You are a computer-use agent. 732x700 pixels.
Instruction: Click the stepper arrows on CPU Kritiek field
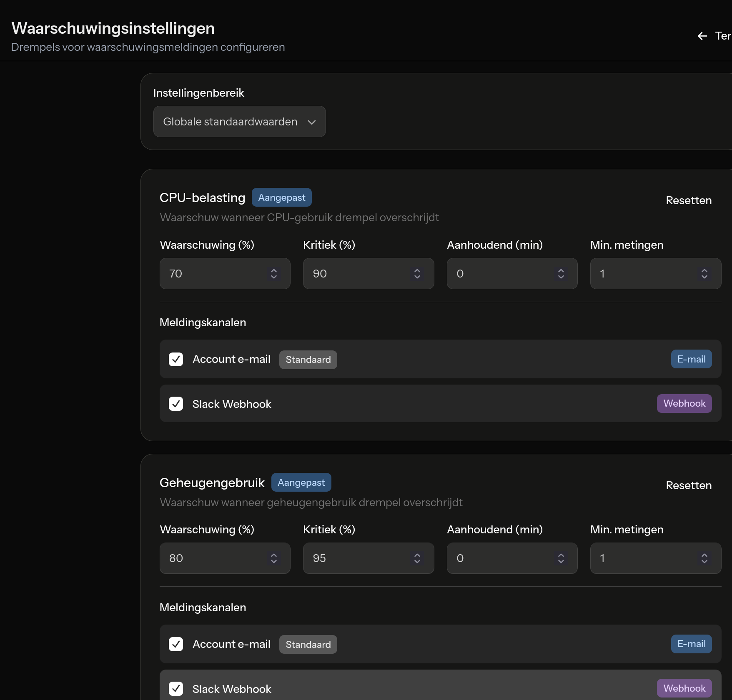[x=417, y=274]
